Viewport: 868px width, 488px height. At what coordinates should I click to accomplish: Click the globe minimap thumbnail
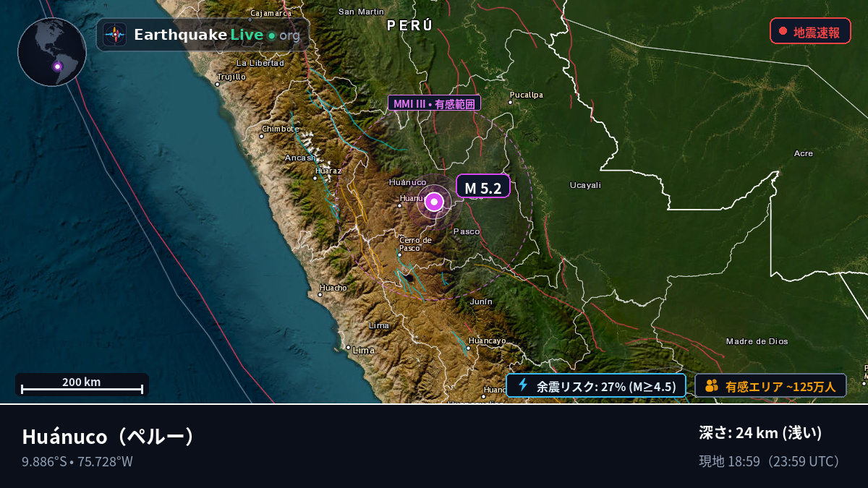pyautogui.click(x=52, y=52)
